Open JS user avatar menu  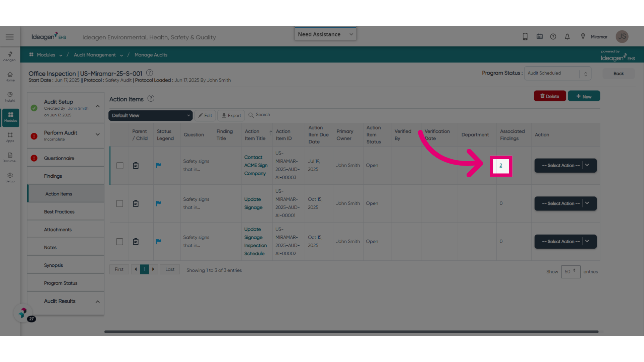622,37
